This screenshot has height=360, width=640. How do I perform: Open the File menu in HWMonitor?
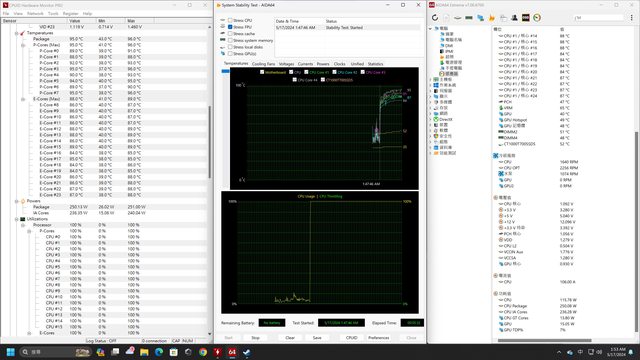(6, 13)
